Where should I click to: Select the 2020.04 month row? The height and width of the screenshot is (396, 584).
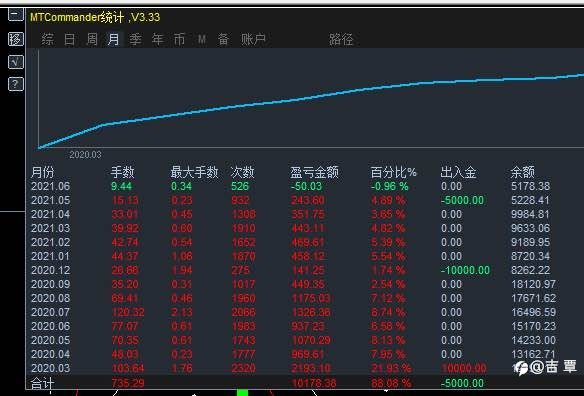(x=294, y=354)
